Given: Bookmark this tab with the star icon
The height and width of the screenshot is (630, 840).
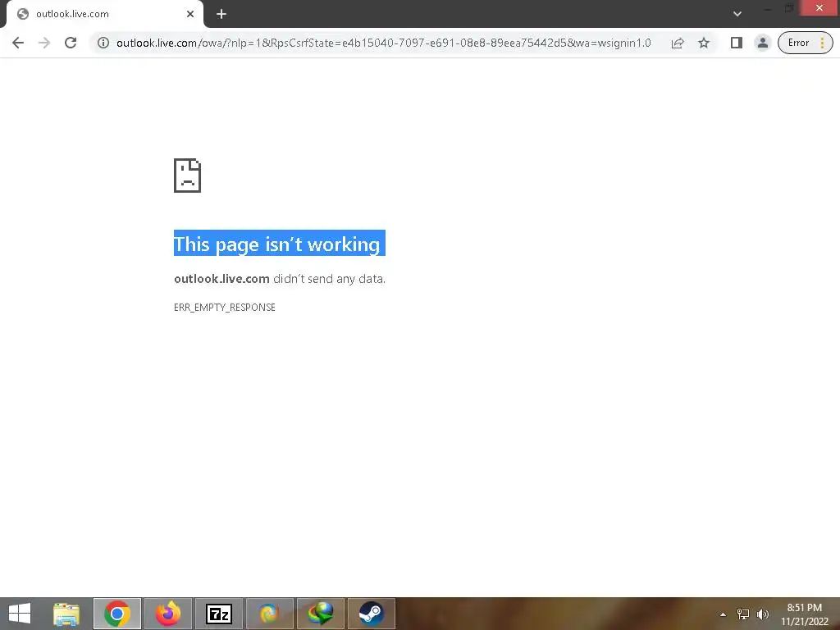Looking at the screenshot, I should (703, 43).
